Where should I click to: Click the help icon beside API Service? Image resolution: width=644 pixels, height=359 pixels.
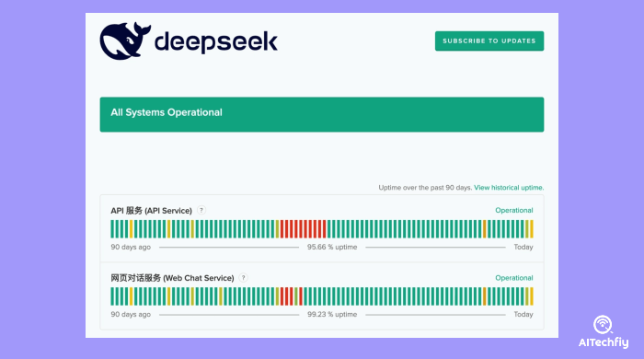click(x=201, y=210)
